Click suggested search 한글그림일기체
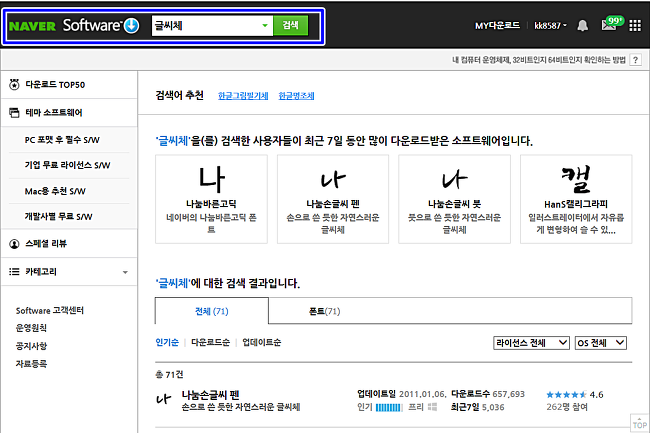Image resolution: width=650 pixels, height=433 pixels. 243,96
